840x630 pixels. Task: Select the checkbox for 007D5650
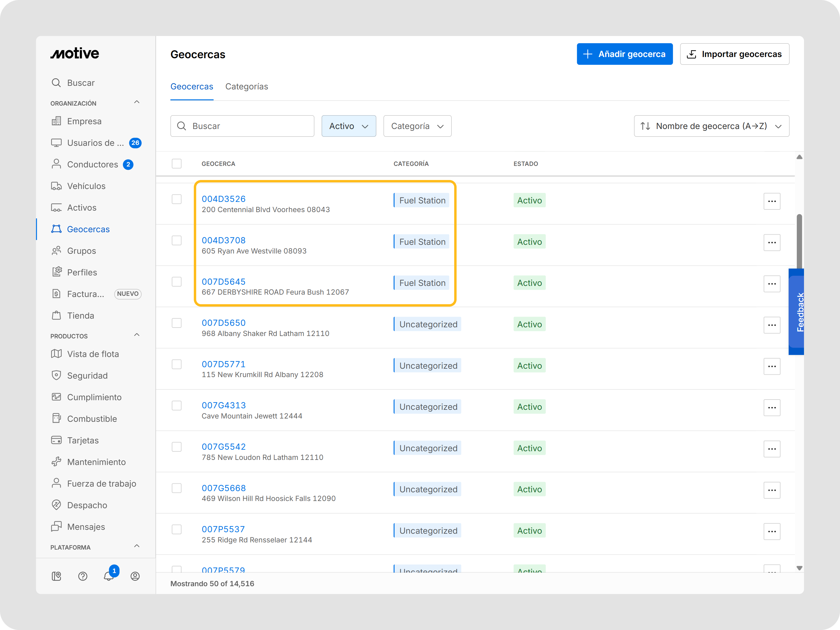(177, 323)
